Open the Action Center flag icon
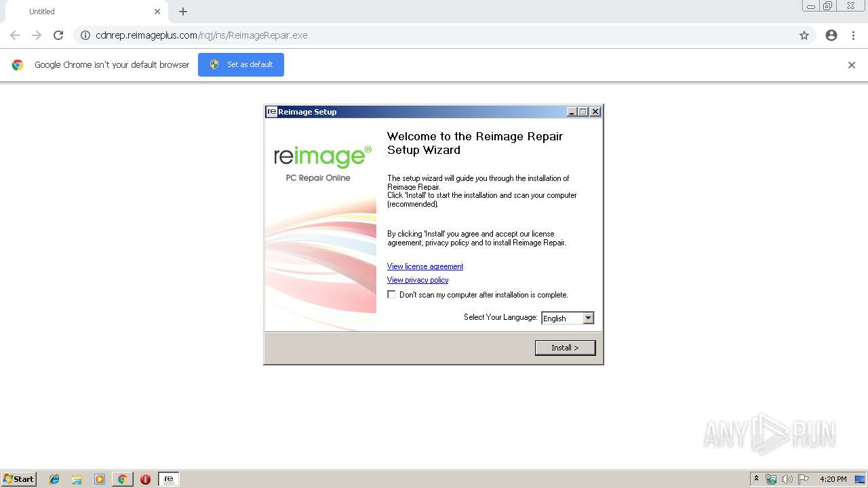This screenshot has height=488, width=868. 803,479
